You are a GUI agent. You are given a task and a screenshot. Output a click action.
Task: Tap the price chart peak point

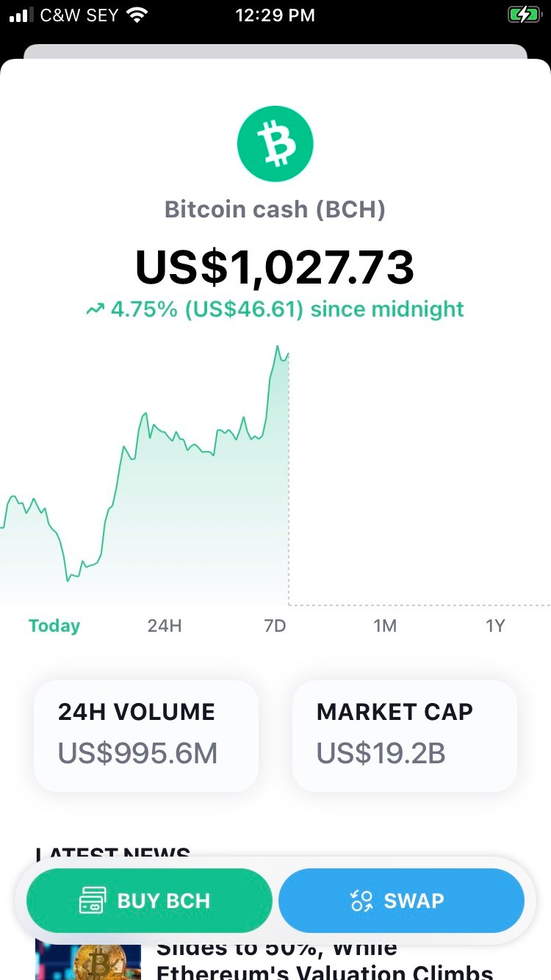[x=278, y=346]
